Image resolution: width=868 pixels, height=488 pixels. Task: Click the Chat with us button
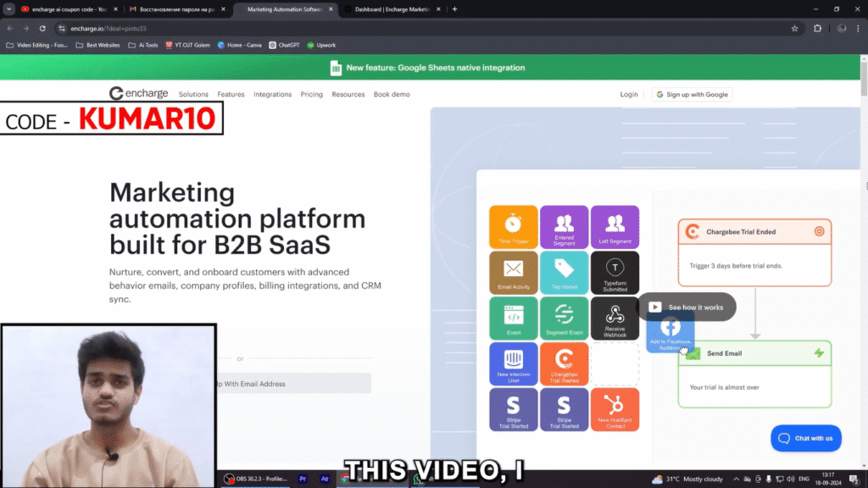coord(805,438)
